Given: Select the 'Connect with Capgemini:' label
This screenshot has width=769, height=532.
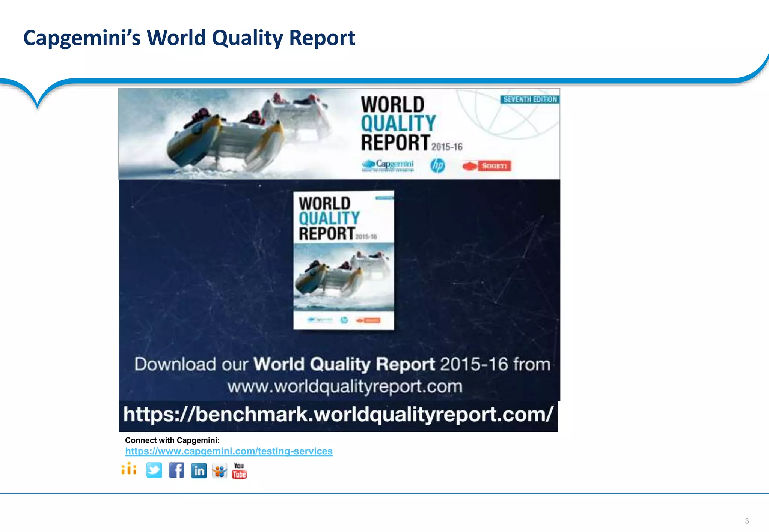Looking at the screenshot, I should pos(172,440).
